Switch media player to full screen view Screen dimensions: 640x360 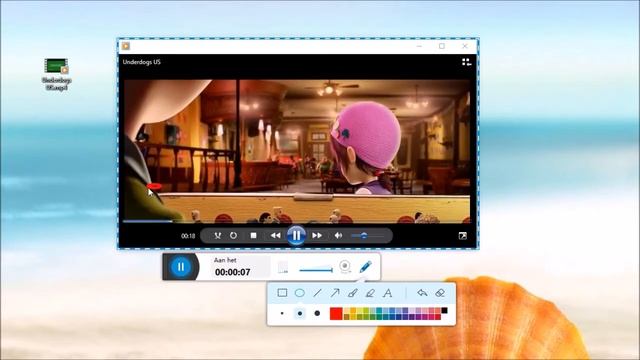462,236
